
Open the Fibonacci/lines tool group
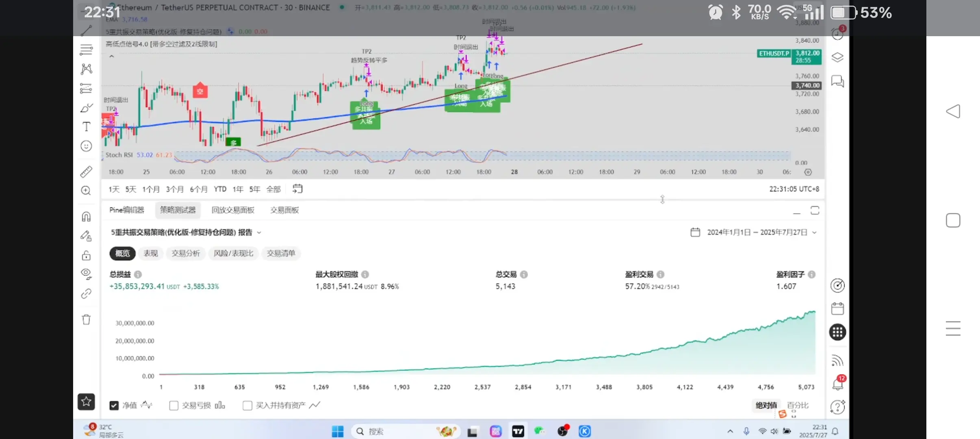coord(86,50)
